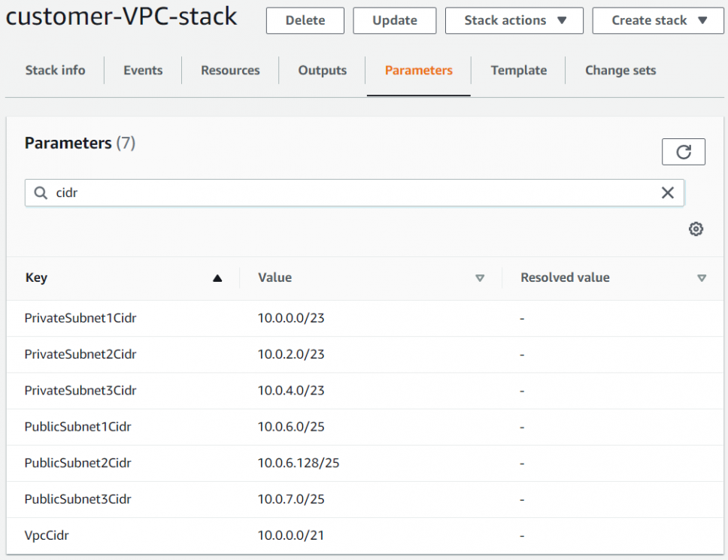728x560 pixels.
Task: Switch to the Events tab
Action: click(x=143, y=70)
